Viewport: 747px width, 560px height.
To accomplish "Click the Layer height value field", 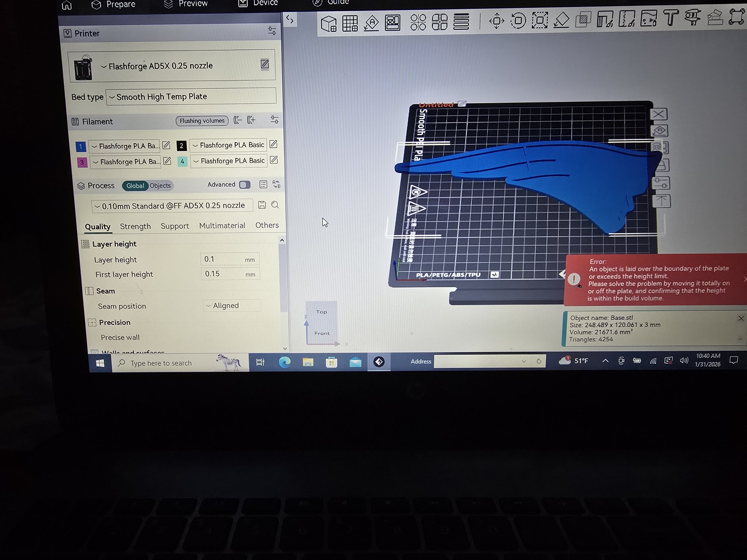I will [230, 259].
